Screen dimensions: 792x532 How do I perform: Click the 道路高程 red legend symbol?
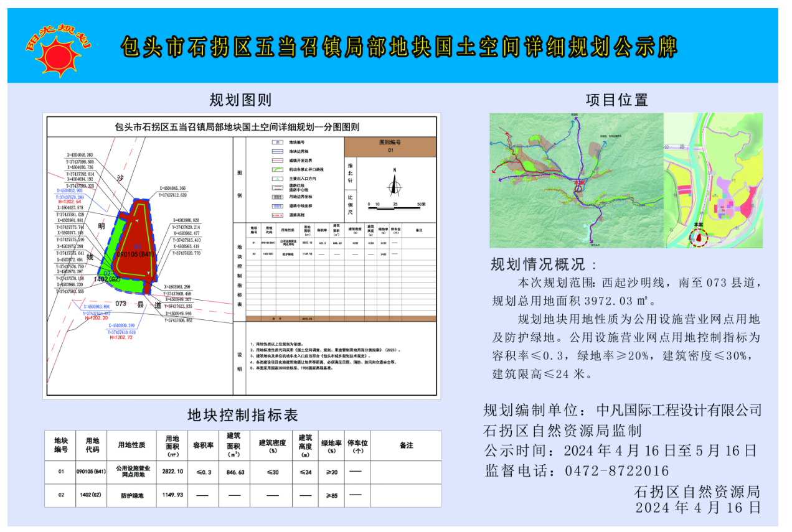[x=278, y=214]
